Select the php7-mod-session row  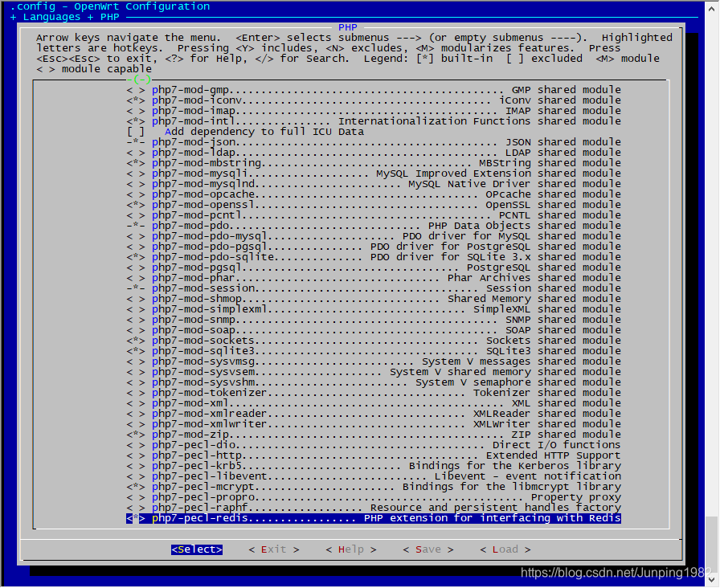[374, 288]
